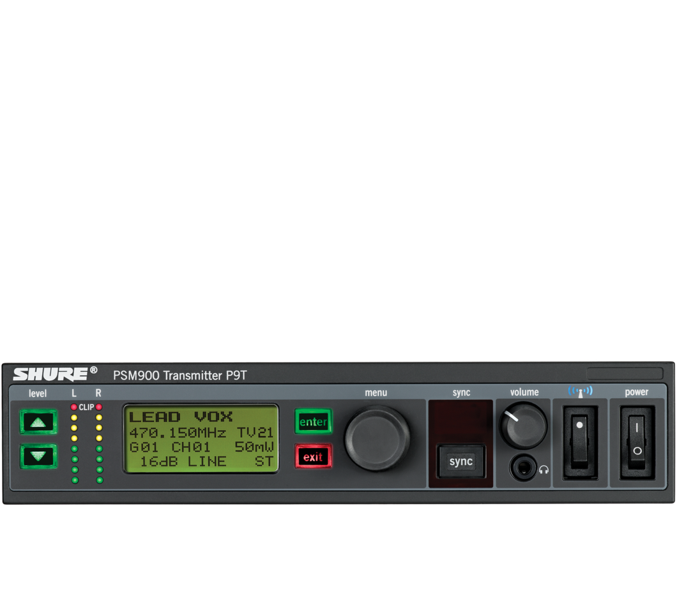677x616 pixels.
Task: Click the right channel red CLIP LED
Action: pyautogui.click(x=99, y=407)
